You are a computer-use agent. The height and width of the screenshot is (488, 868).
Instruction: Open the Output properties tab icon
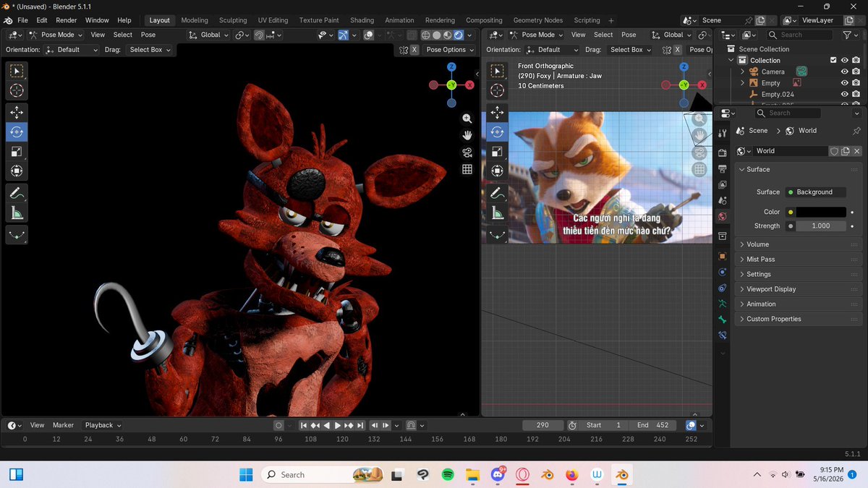(x=722, y=168)
